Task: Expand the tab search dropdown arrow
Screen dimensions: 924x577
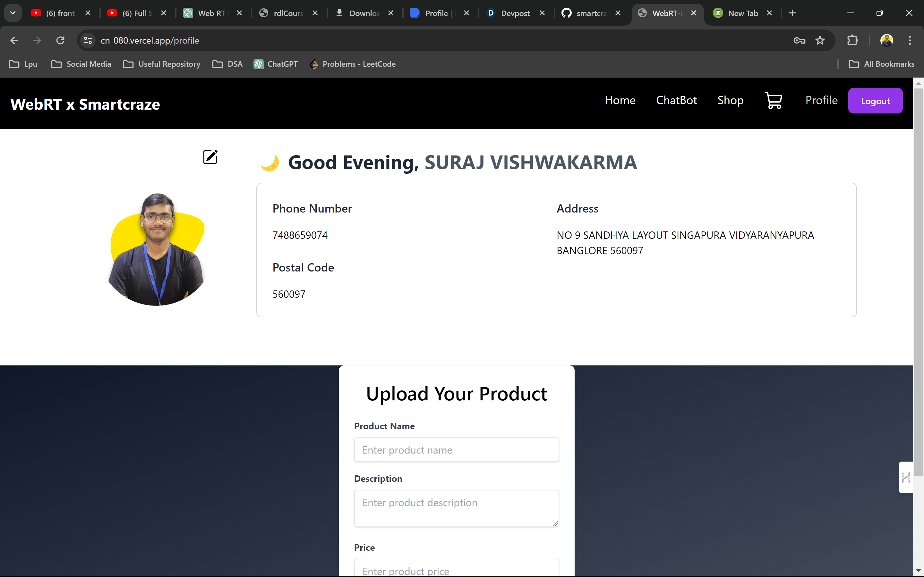Action: (x=13, y=13)
